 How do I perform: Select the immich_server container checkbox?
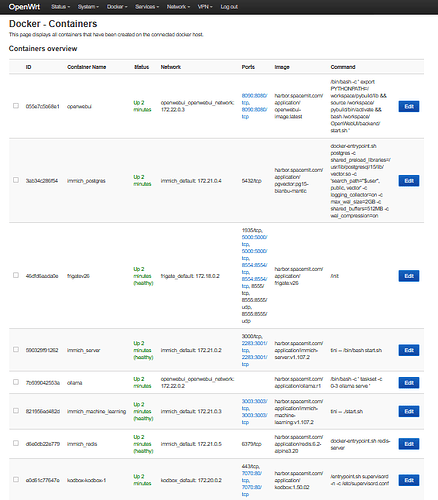[x=16, y=349]
